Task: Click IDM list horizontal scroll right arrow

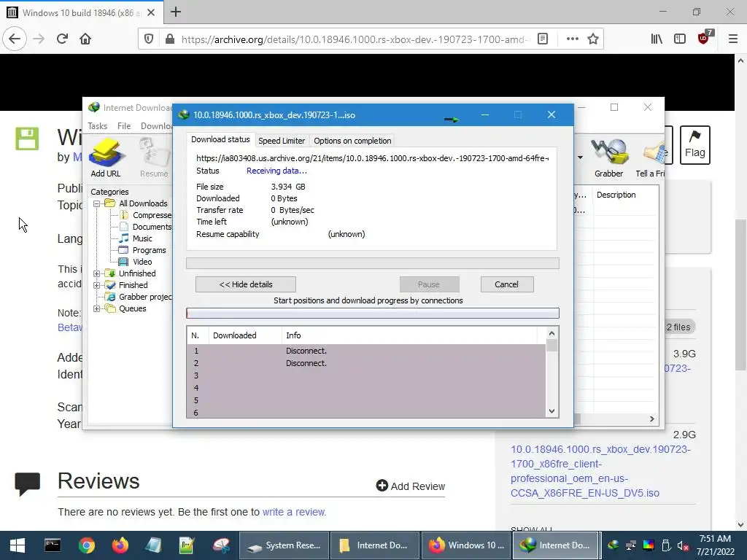Action: pyautogui.click(x=651, y=419)
